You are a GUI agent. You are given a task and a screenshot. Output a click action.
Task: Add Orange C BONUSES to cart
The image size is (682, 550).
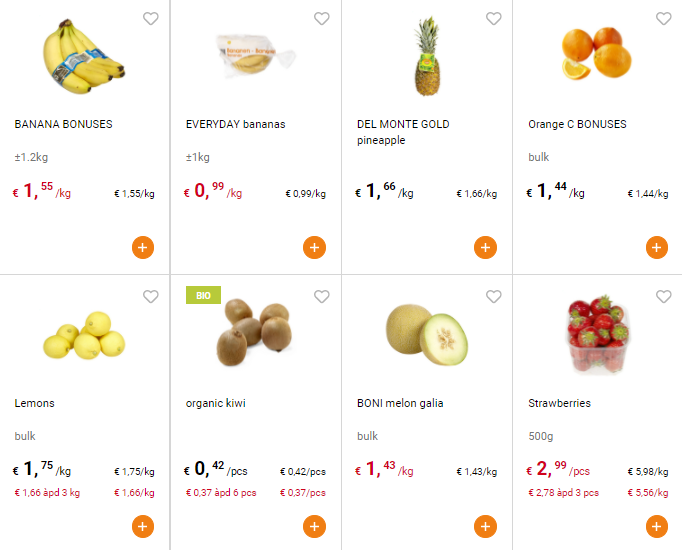(657, 248)
